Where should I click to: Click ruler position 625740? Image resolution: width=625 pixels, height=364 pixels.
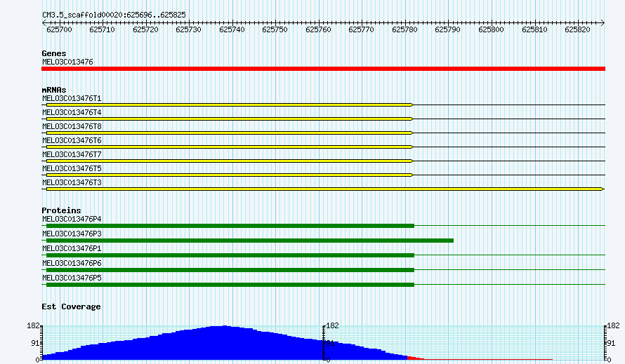(x=232, y=29)
